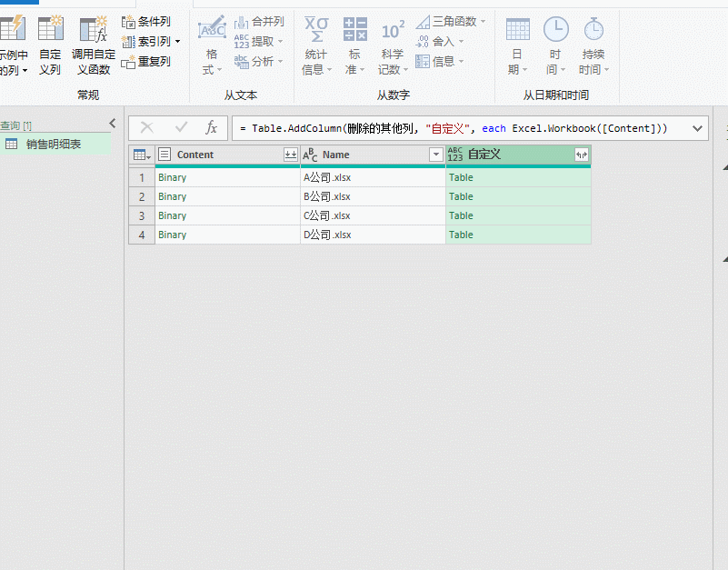Viewport: 728px width, 570px height.
Task: Open the Custom Column (自定义列) tool
Action: pyautogui.click(x=50, y=45)
